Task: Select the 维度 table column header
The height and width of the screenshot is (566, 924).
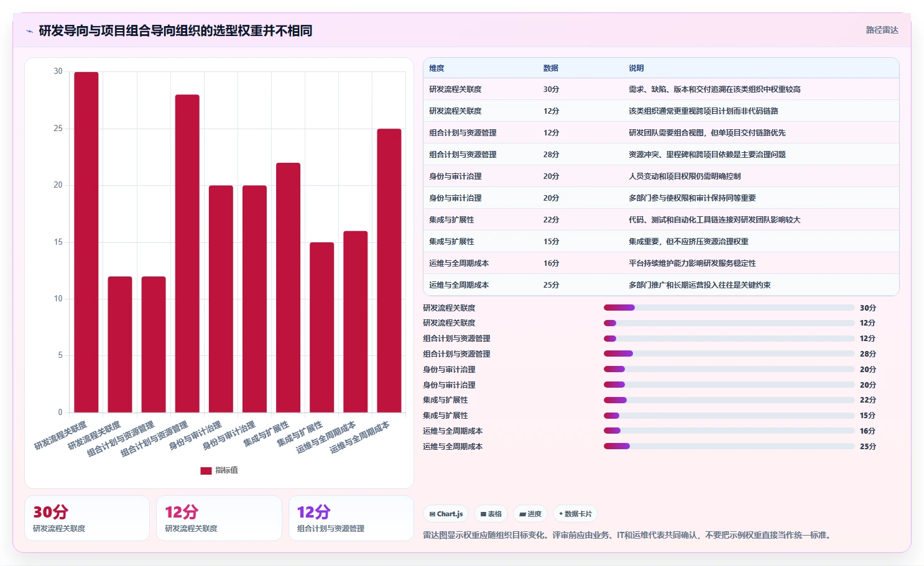Action: [437, 68]
